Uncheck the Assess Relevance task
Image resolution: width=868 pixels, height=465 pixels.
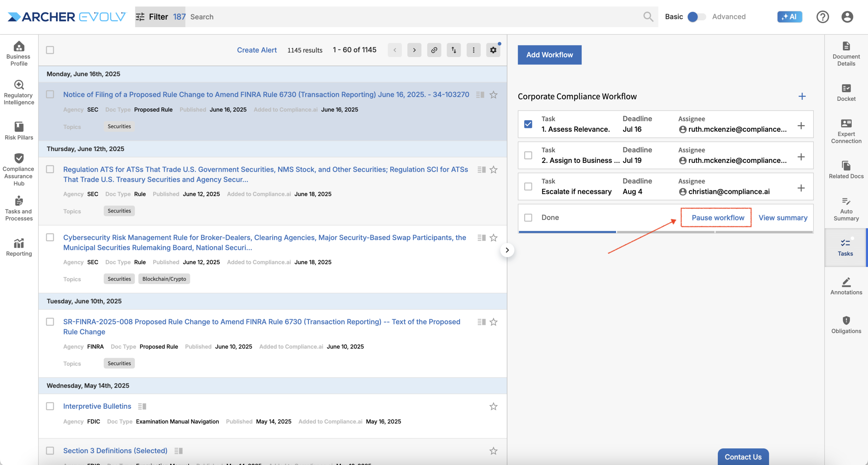(x=528, y=124)
